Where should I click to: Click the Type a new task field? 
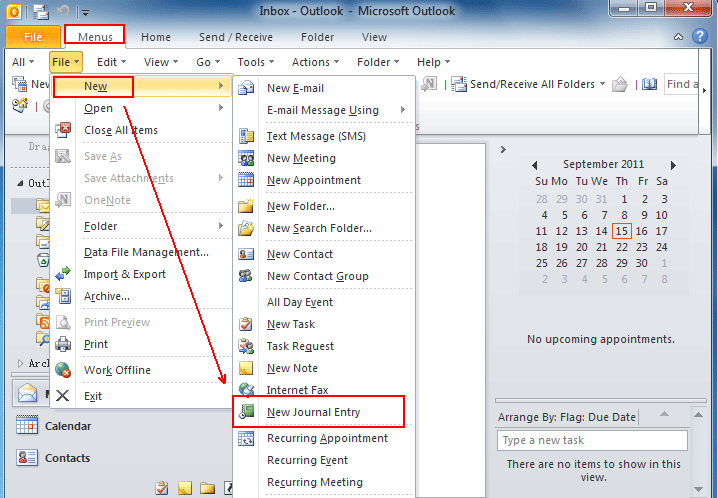click(x=592, y=440)
